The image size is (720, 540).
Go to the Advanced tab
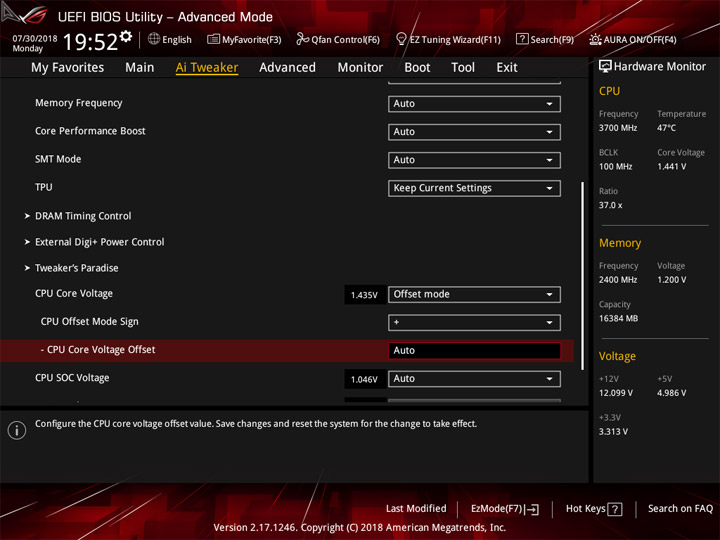287,68
